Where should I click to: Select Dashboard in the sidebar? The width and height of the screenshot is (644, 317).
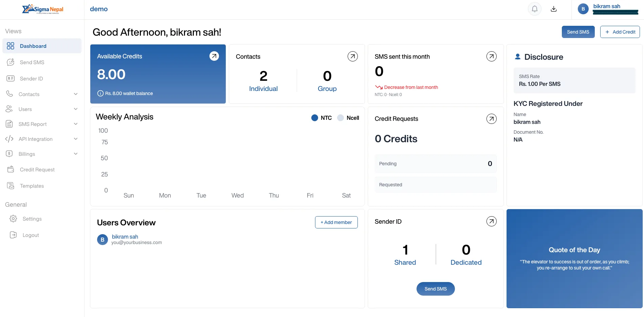click(42, 46)
